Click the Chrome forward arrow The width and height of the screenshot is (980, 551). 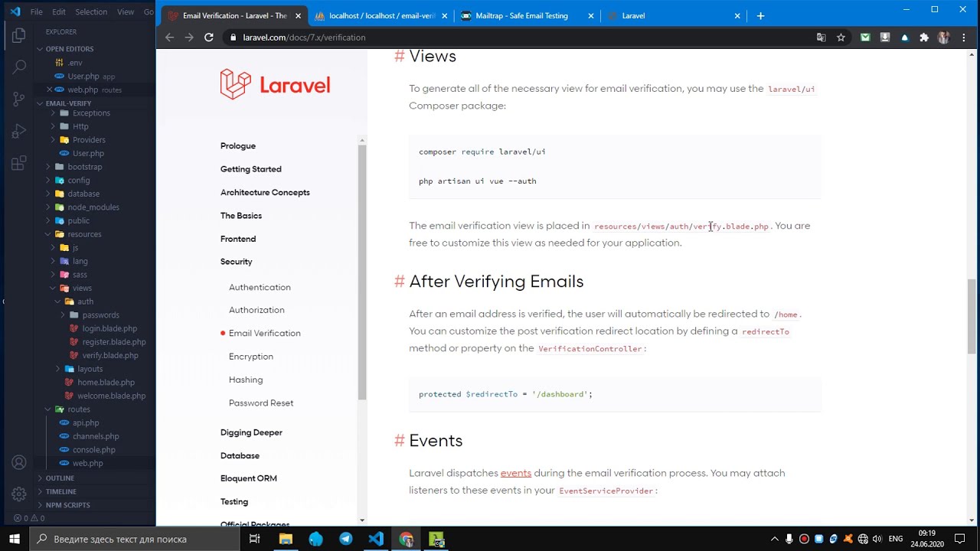click(189, 37)
